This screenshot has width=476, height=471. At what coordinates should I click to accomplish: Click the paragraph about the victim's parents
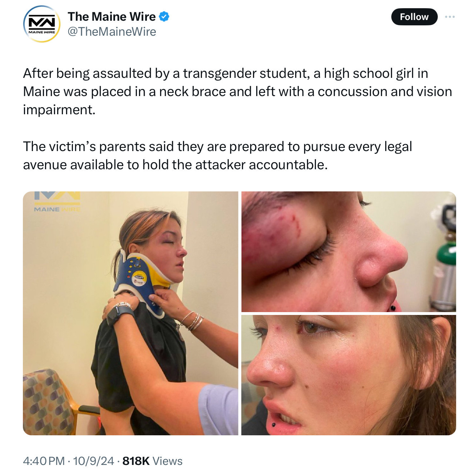[x=218, y=156]
